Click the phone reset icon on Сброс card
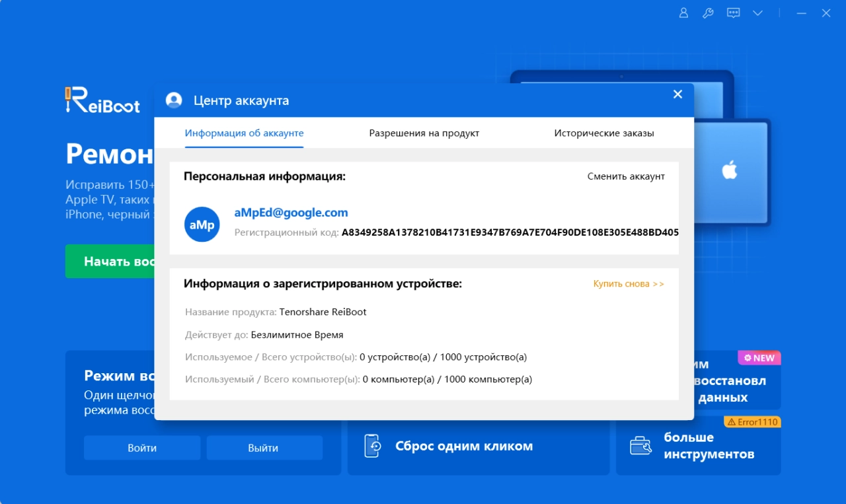 coord(372,447)
